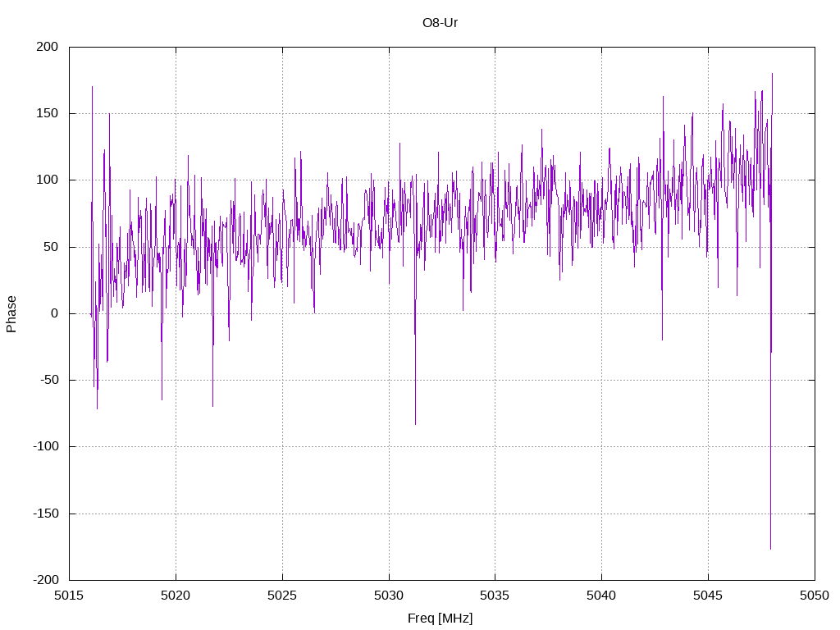Click the Freq [MHz] x-axis label
Image resolution: width=840 pixels, height=630 pixels.
click(440, 619)
